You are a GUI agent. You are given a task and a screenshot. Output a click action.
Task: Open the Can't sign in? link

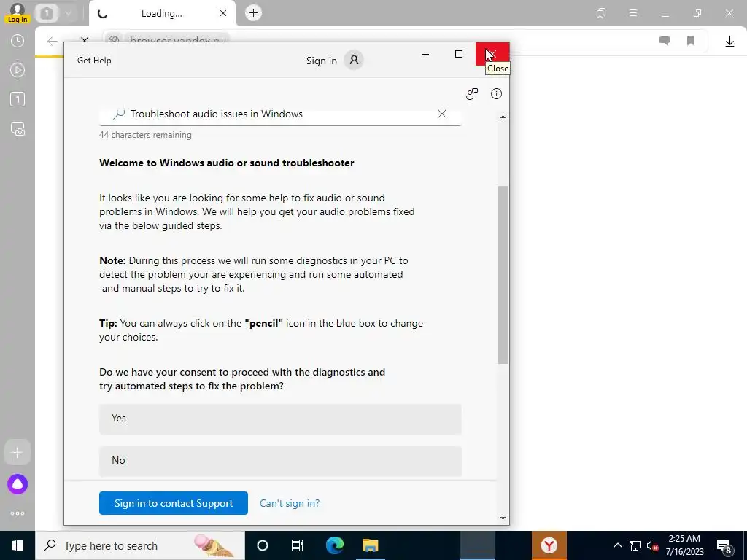290,503
